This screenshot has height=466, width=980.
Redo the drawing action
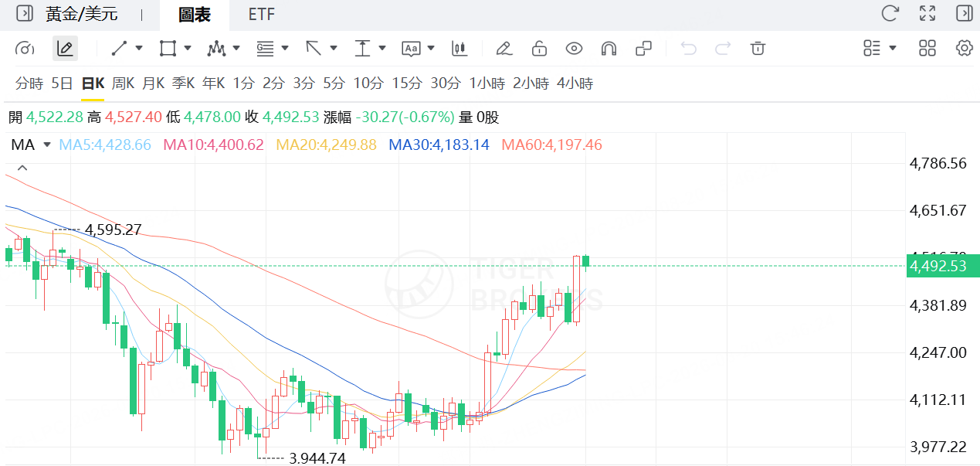point(723,49)
